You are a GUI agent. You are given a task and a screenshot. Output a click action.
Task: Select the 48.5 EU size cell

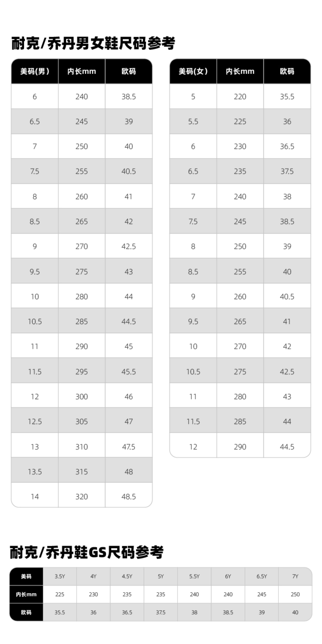click(129, 497)
